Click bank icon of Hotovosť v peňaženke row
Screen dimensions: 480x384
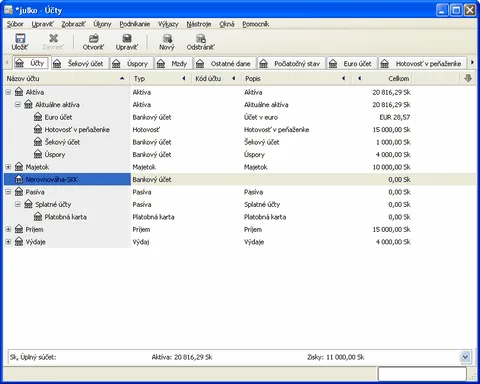(x=38, y=129)
